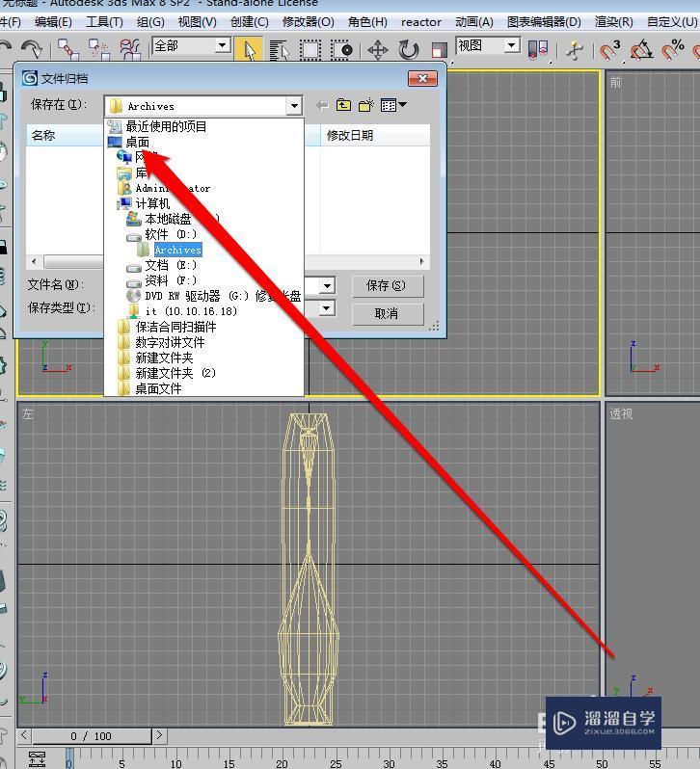Screen dimensions: 700x769
Task: Click the back arrow in save dialog
Action: tap(322, 105)
